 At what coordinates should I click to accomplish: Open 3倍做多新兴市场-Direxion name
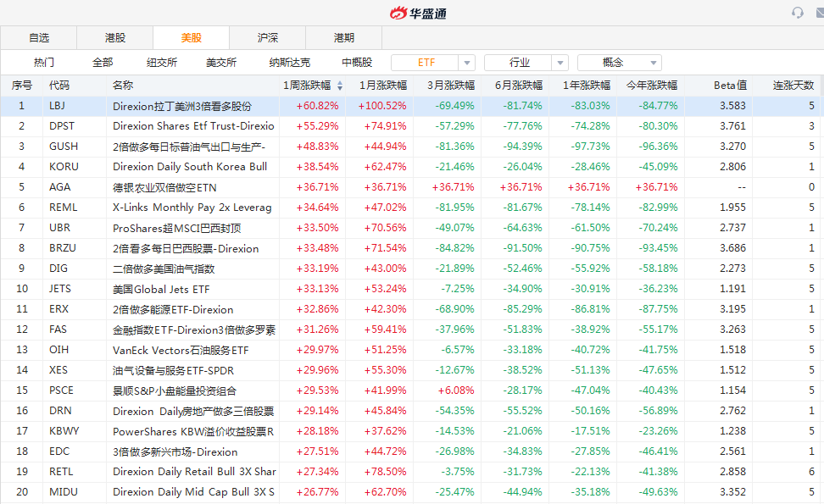175,452
